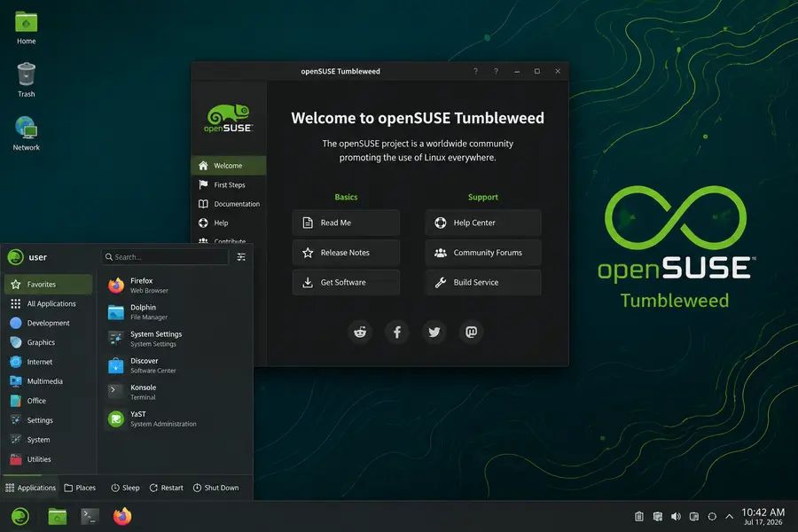Click the Shut Down button

click(x=215, y=488)
